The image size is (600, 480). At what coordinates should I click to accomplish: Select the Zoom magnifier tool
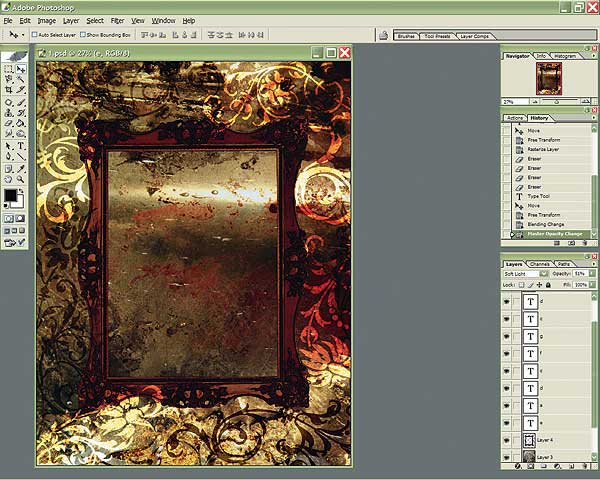coord(21,178)
